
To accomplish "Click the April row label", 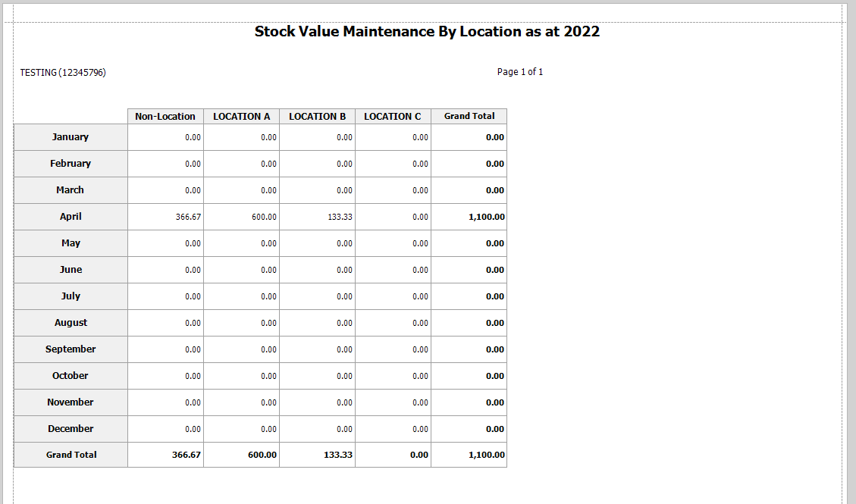I will pyautogui.click(x=71, y=217).
